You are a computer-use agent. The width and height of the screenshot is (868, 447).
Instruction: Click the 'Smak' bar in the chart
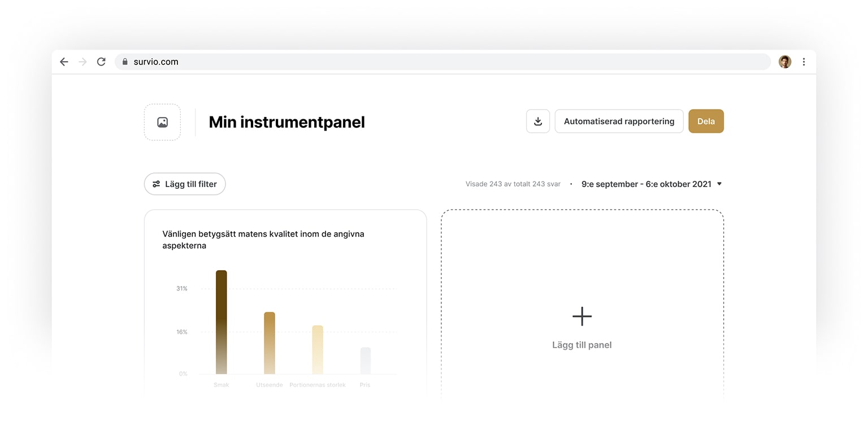click(221, 322)
